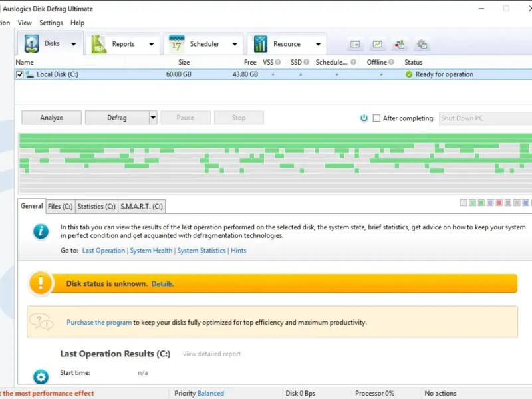Click the help icon next to SSD
Screen dimensions: 532x399
tap(306, 62)
